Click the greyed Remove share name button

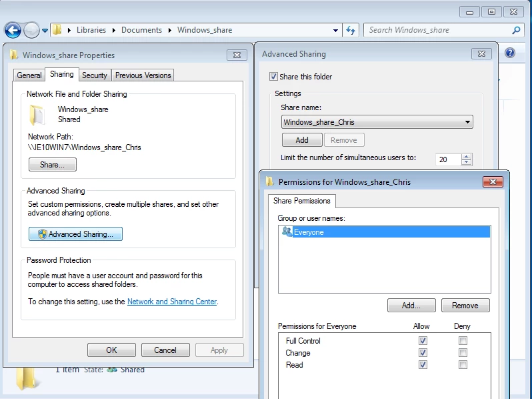pyautogui.click(x=344, y=140)
